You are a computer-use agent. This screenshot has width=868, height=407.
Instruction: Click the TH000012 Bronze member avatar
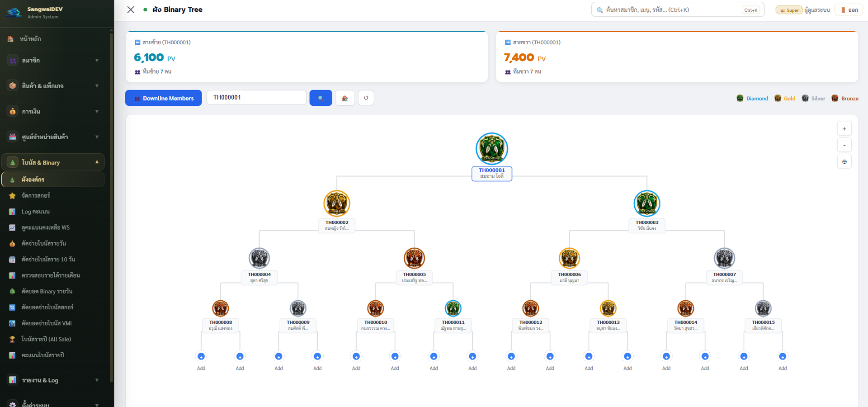531,308
